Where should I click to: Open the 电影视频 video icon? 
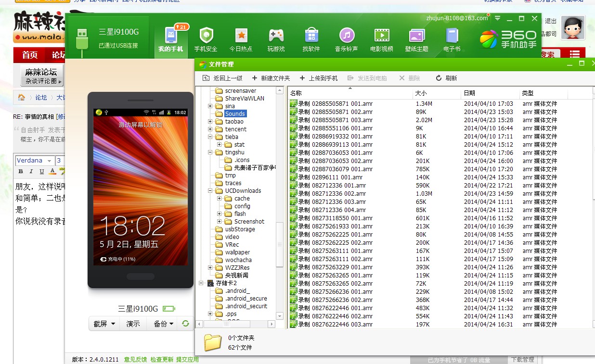382,36
